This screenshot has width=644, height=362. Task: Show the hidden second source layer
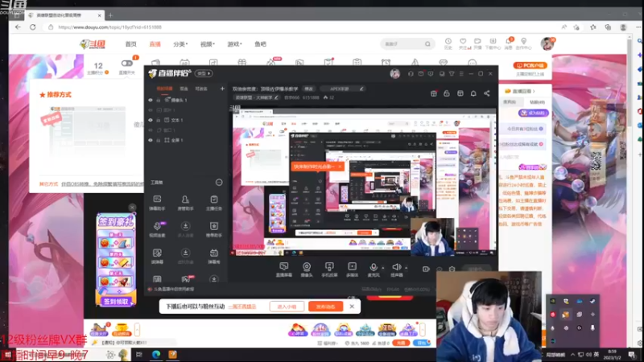[x=151, y=110]
